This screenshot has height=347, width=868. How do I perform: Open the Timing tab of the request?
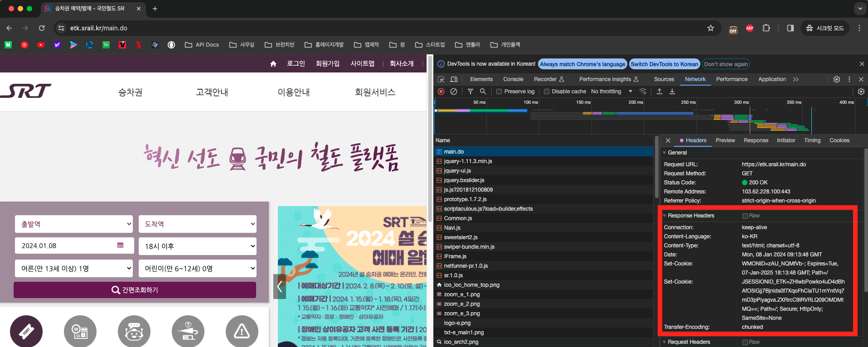tap(812, 140)
